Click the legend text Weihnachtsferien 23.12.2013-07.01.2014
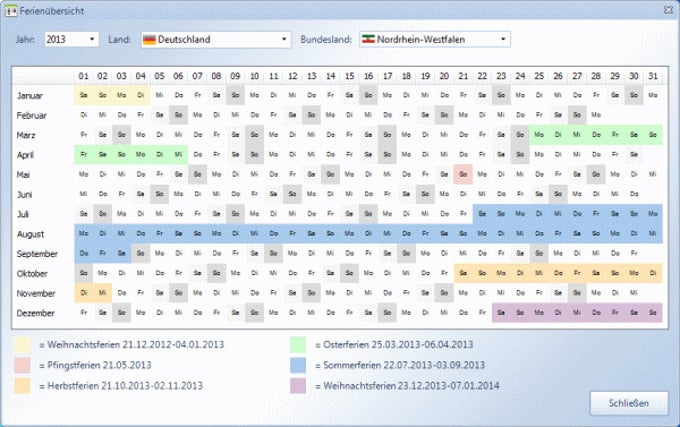The height and width of the screenshot is (427, 680). (x=412, y=385)
